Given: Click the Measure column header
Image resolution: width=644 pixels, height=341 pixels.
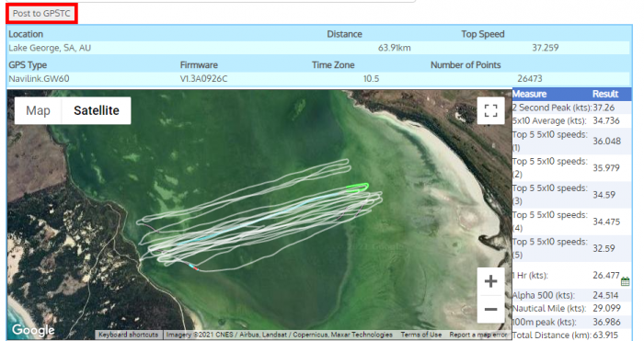Looking at the screenshot, I should pyautogui.click(x=529, y=94).
